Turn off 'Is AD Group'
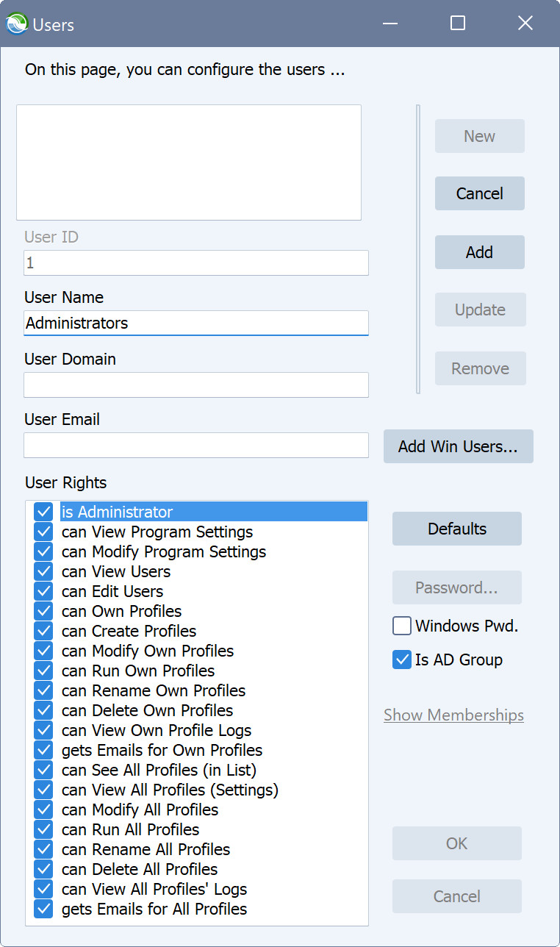The width and height of the screenshot is (560, 947). pos(401,660)
